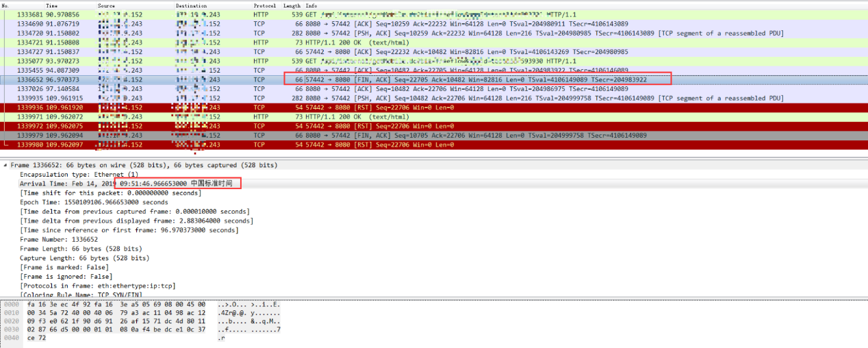868x348 pixels.
Task: Sort by the Length column header
Action: (x=292, y=5)
